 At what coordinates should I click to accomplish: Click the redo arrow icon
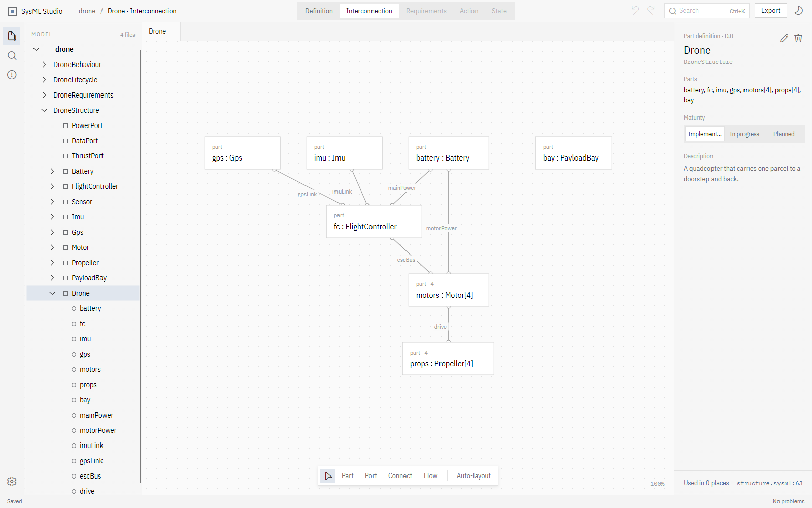[x=651, y=10]
